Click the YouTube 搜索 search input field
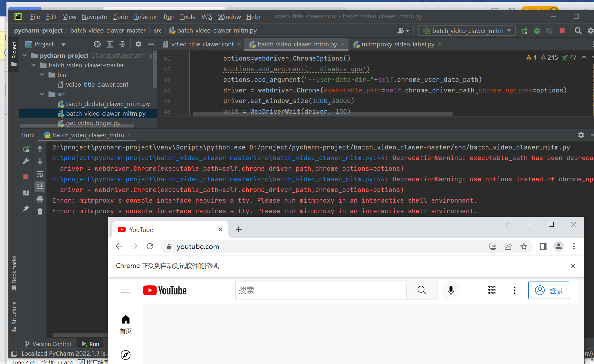The height and width of the screenshot is (364, 594). point(321,290)
